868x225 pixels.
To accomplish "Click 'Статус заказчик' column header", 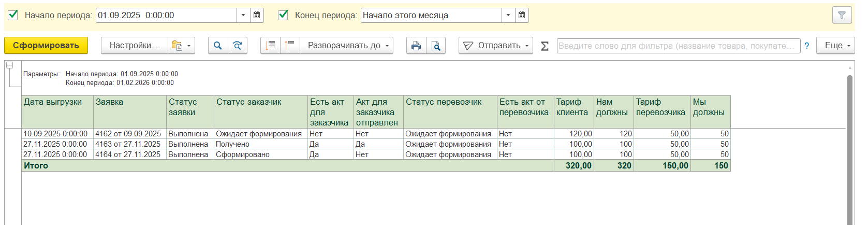I will coord(261,111).
